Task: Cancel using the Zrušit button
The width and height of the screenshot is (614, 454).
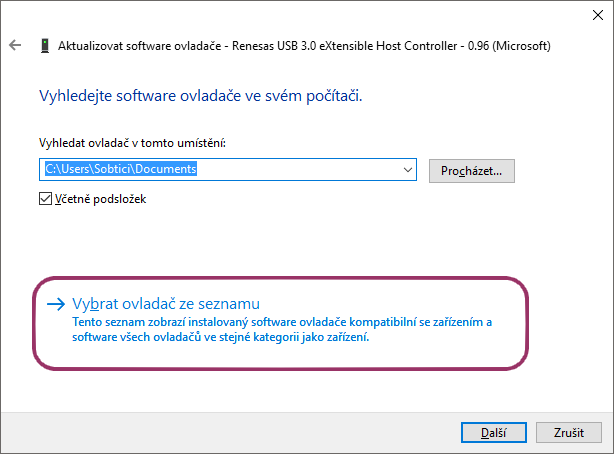Action: click(567, 432)
